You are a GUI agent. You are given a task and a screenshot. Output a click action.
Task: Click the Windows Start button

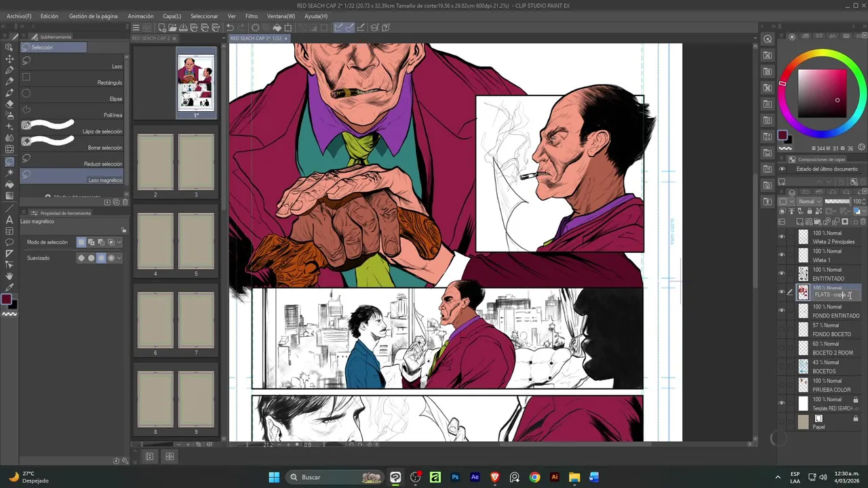point(274,477)
